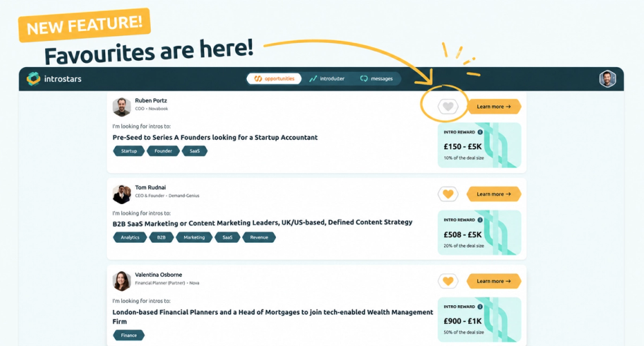644x346 pixels.
Task: Select the Analytics tag
Action: (130, 237)
